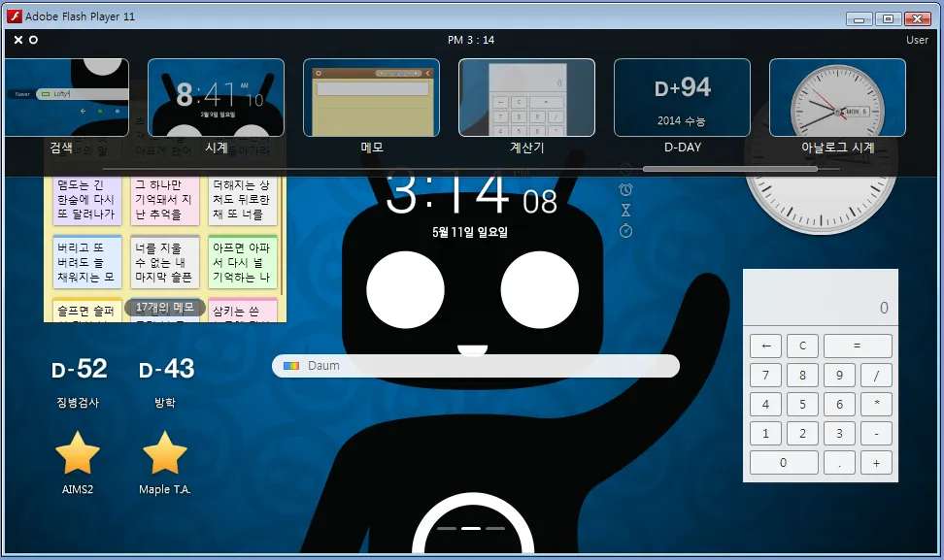Click the calculator decimal point button
Screen dimensions: 944x560
coord(839,463)
